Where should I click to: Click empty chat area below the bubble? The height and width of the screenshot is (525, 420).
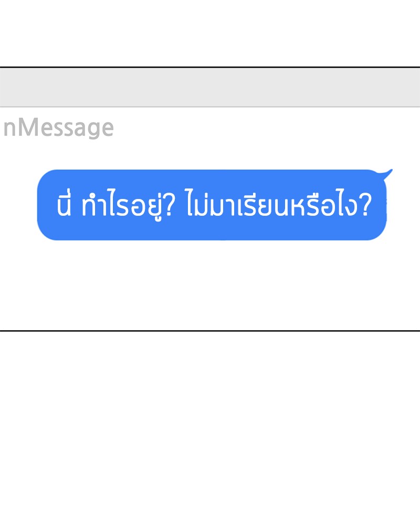tap(210, 285)
